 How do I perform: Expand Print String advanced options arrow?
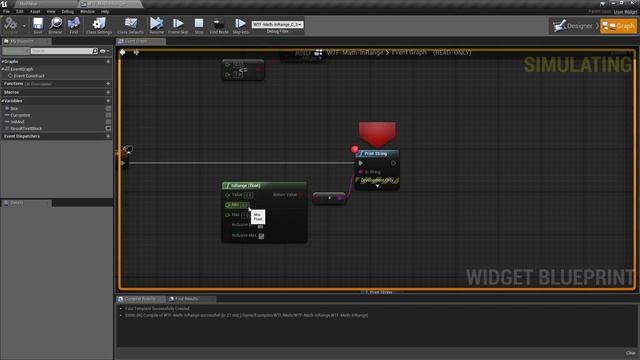coord(378,186)
